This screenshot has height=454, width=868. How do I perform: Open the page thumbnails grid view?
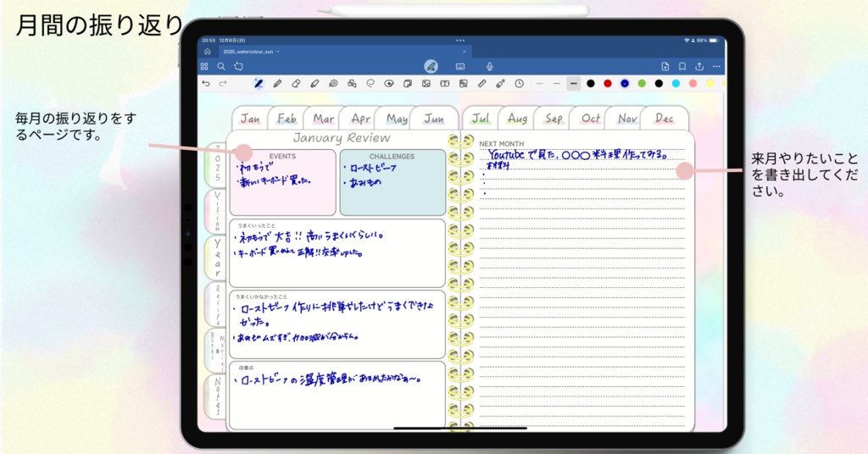click(x=204, y=66)
